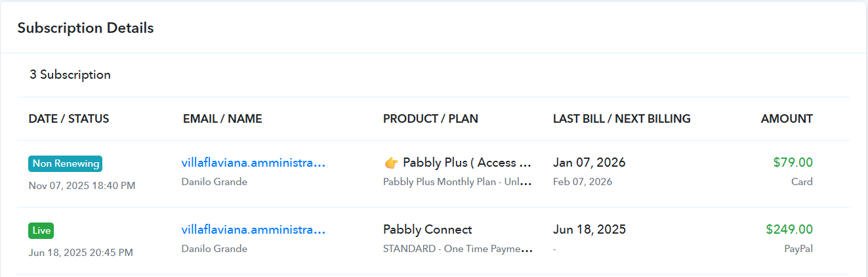Click the Jan 07, 2026 last bill date
Screen dimensions: 868x277
pyautogui.click(x=589, y=163)
